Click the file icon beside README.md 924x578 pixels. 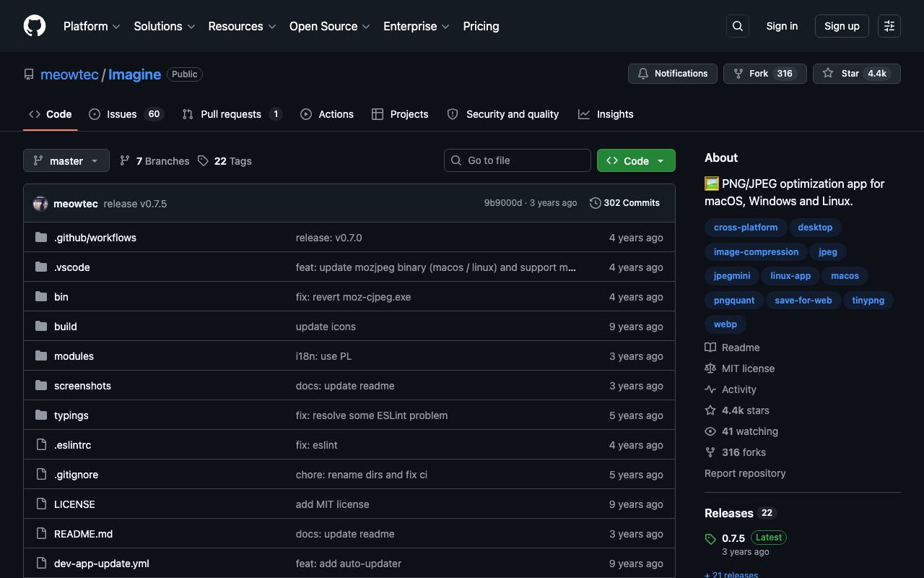click(41, 533)
